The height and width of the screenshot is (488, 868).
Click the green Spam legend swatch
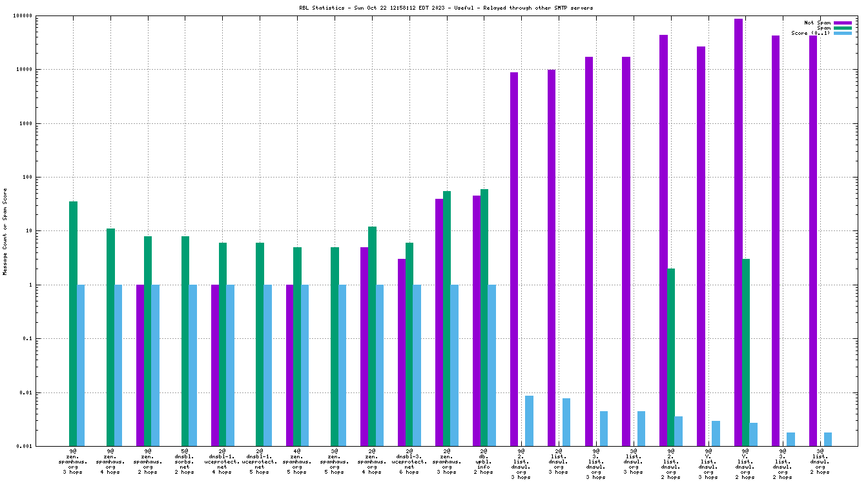point(843,28)
